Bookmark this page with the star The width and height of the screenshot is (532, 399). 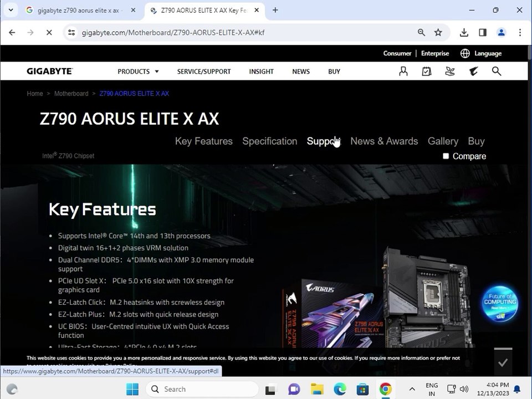pyautogui.click(x=438, y=33)
